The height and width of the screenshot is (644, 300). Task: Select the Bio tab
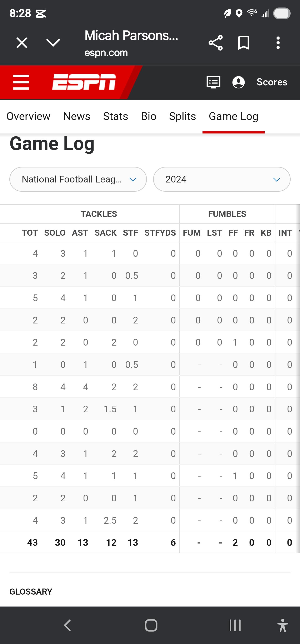click(148, 116)
